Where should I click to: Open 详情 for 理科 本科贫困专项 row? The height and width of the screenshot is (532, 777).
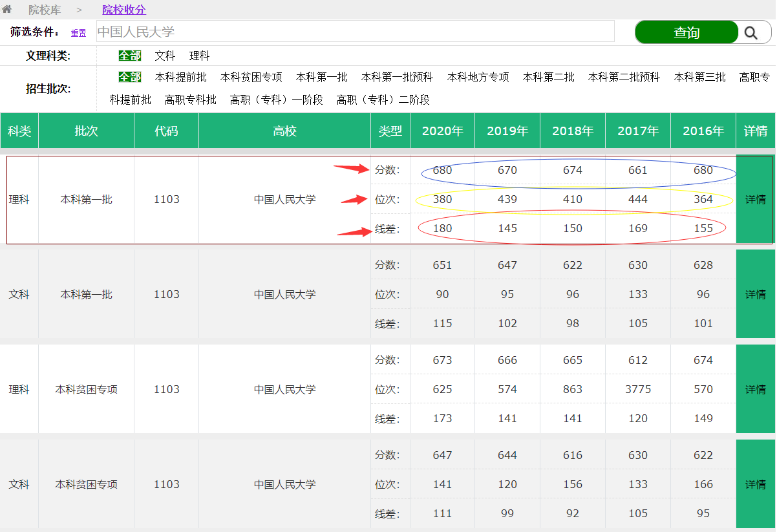pyautogui.click(x=755, y=390)
